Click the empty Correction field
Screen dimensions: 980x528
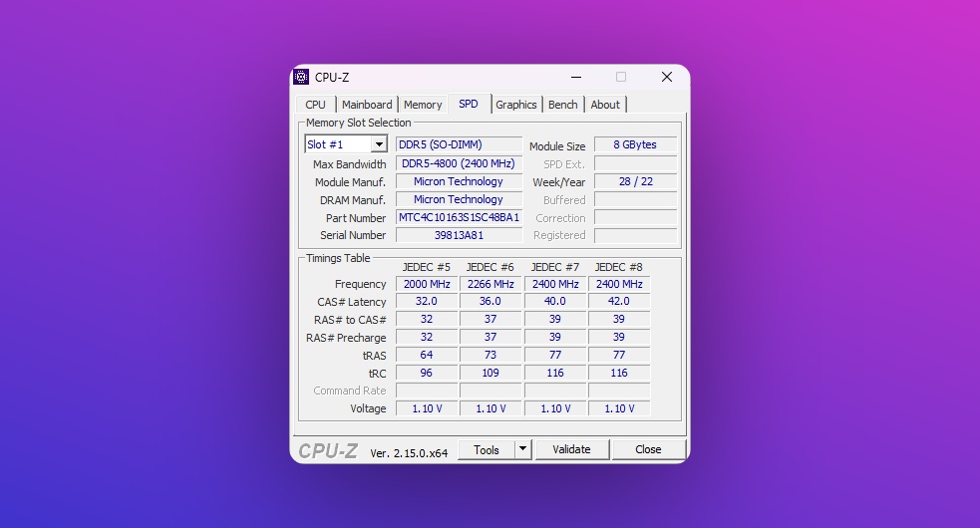[635, 217]
